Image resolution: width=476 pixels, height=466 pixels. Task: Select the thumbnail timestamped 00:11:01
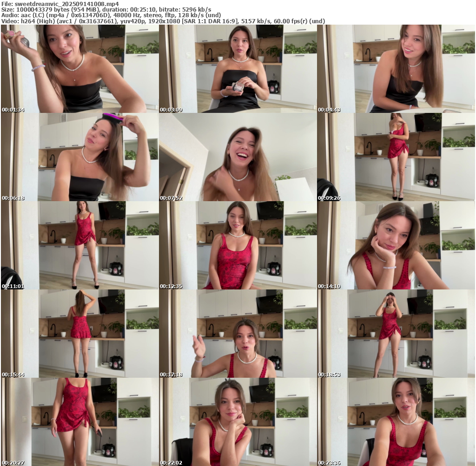(x=80, y=245)
